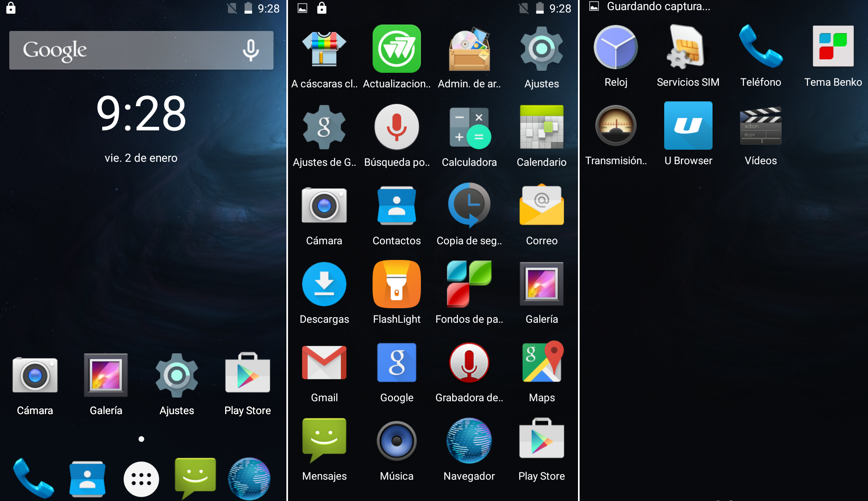The width and height of the screenshot is (868, 501).
Task: Tap the date vie. 2 de enero
Action: 141,158
